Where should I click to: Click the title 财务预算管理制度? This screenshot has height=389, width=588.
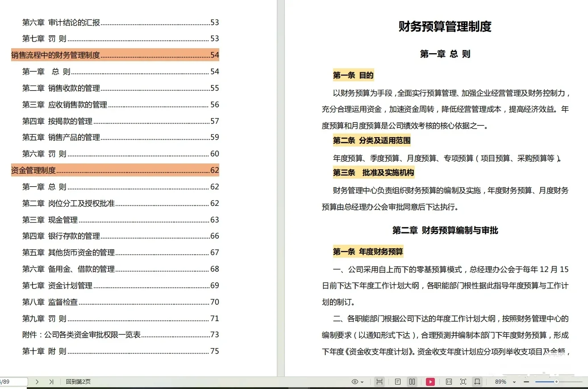point(445,26)
